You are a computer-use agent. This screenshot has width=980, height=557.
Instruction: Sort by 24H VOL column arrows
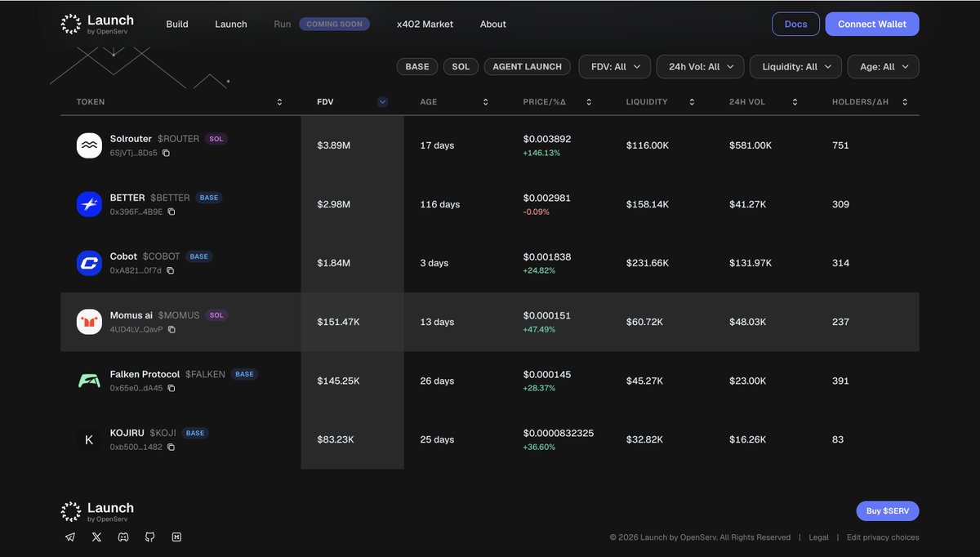(795, 102)
